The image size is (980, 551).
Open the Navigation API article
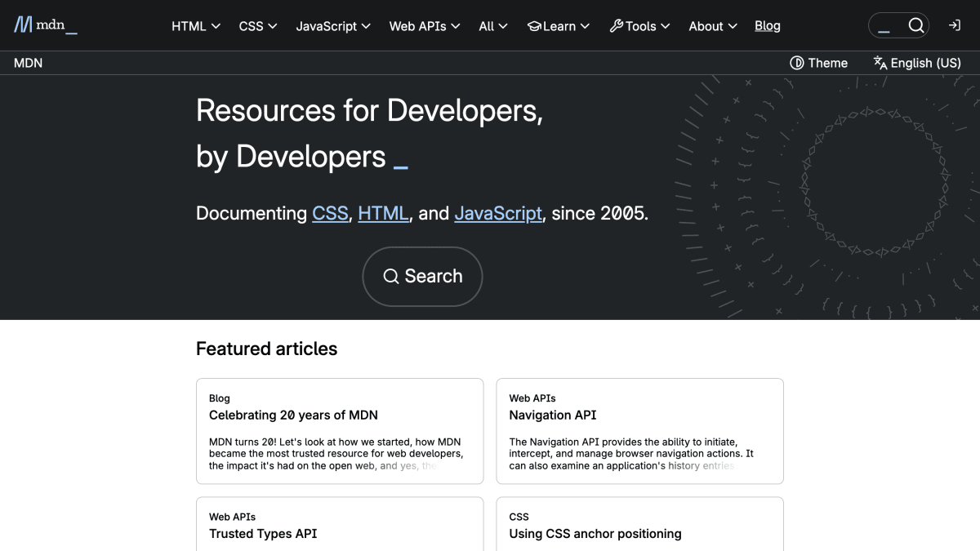tap(553, 415)
